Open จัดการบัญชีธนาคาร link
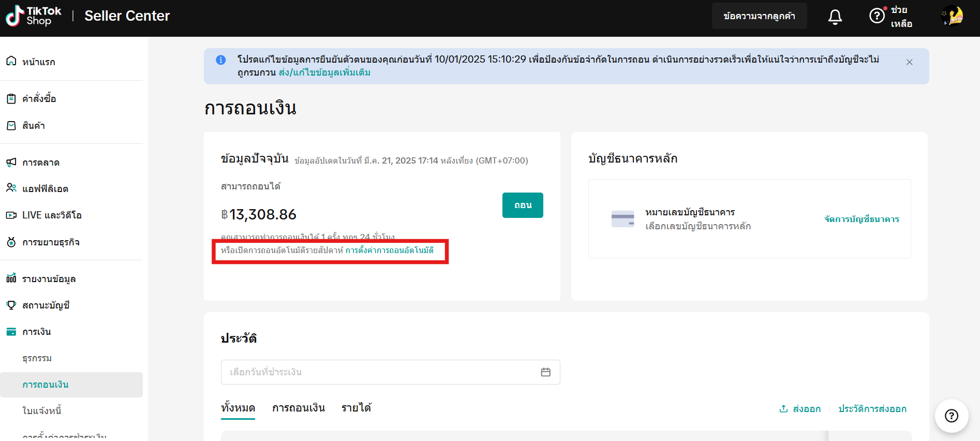This screenshot has height=441, width=980. click(862, 219)
